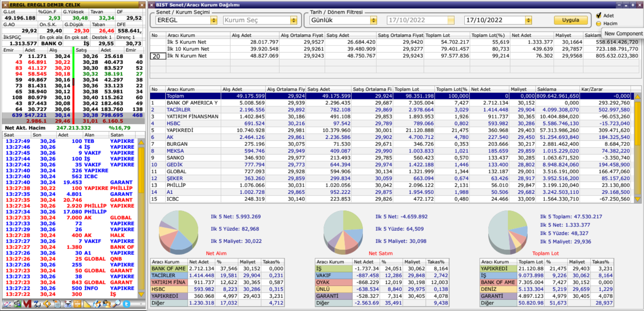Click the New Component popup item

coord(623,33)
